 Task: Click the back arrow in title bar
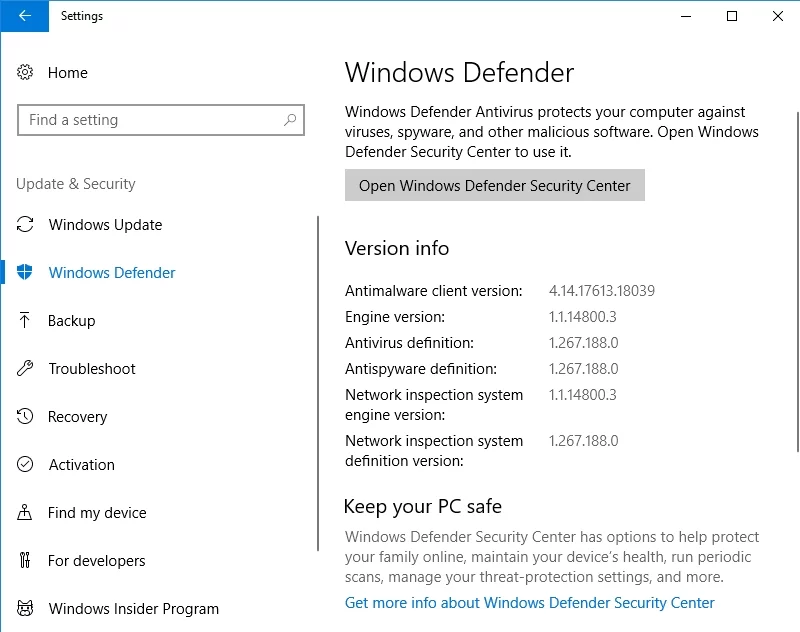point(25,16)
